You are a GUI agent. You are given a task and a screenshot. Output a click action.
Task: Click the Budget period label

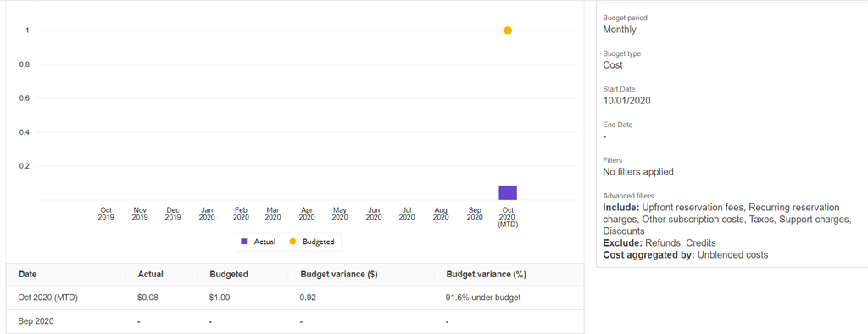(x=625, y=18)
